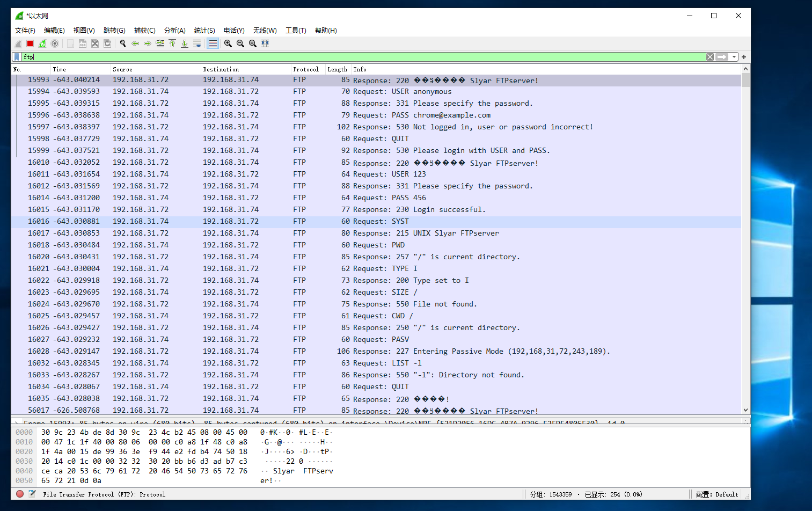Click the zoom out magnifier icon
The image size is (812, 511).
pyautogui.click(x=240, y=43)
